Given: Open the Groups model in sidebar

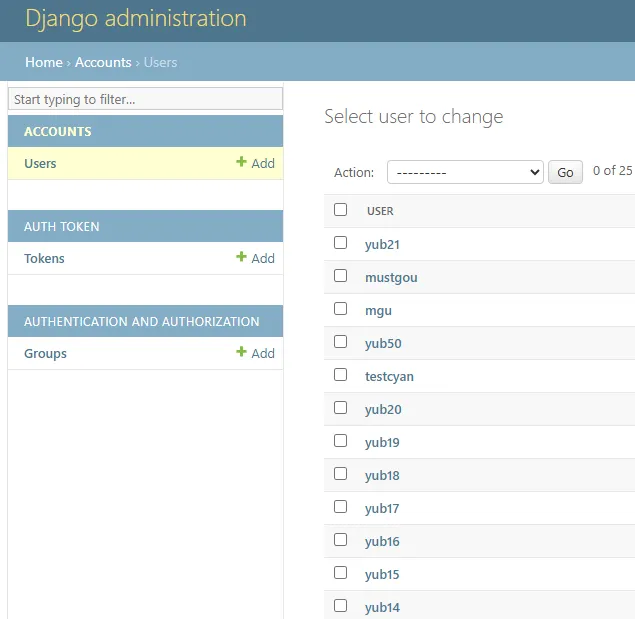Looking at the screenshot, I should tap(45, 353).
